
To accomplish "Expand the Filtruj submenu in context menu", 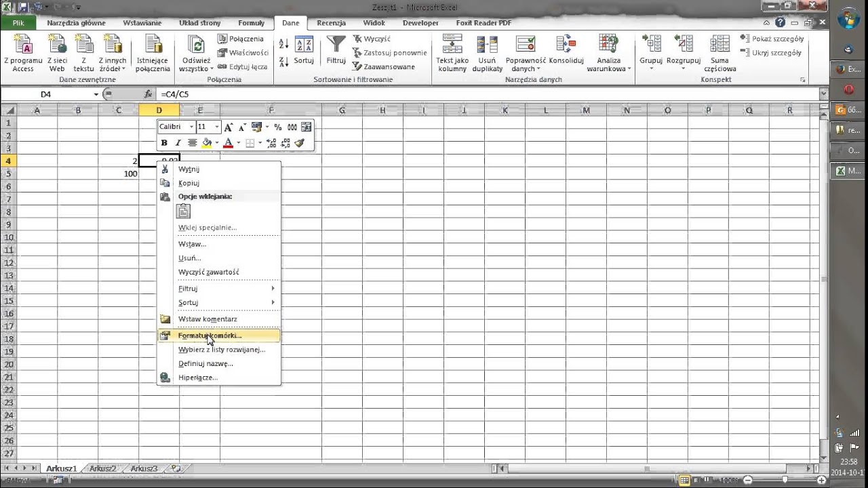I will 219,288.
